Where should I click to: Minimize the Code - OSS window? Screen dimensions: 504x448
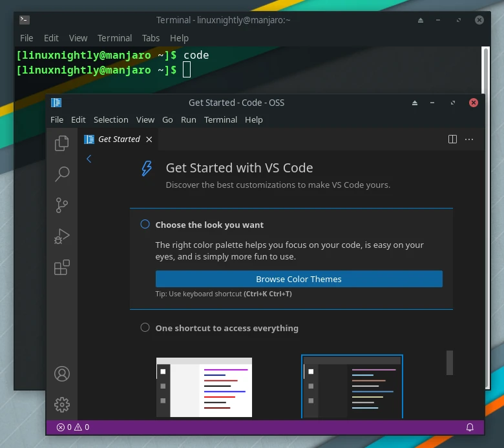click(432, 103)
